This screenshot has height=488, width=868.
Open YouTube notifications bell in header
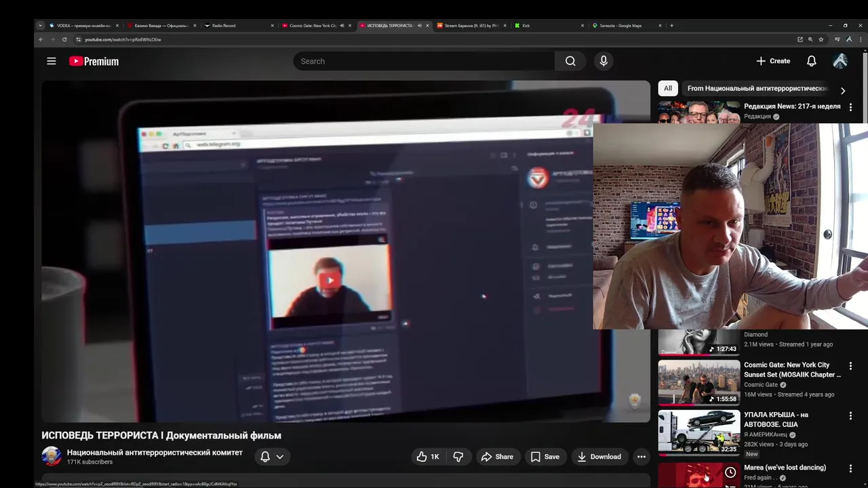[x=811, y=61]
